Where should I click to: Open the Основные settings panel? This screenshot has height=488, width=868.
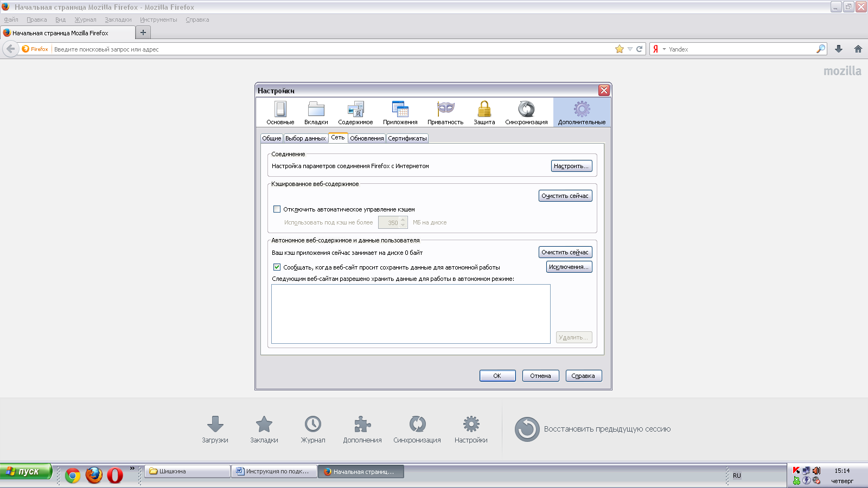[x=280, y=113]
